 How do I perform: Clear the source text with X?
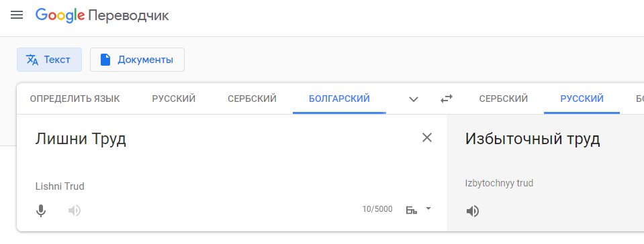(427, 138)
